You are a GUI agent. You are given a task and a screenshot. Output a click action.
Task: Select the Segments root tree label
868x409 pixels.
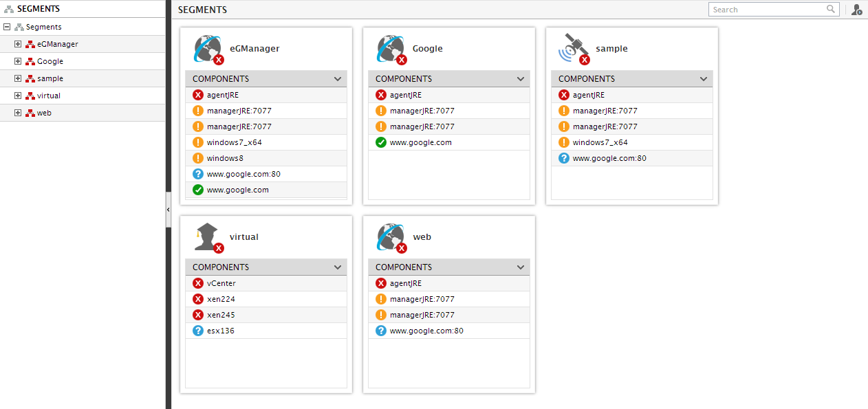coord(44,27)
